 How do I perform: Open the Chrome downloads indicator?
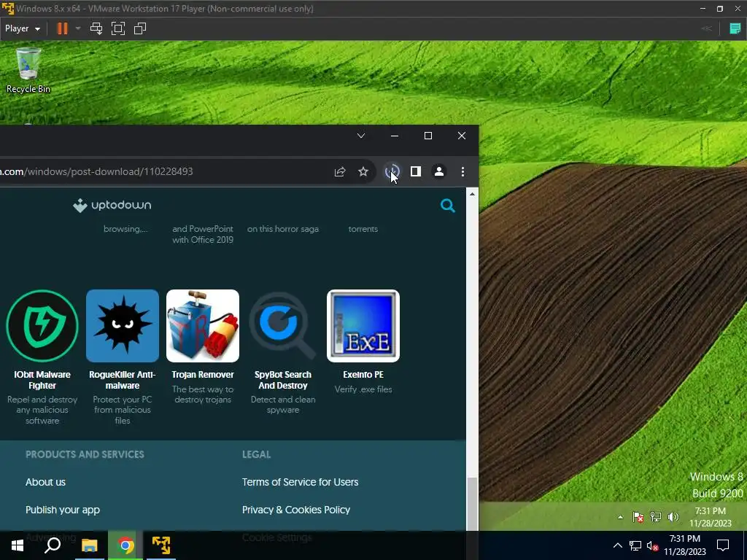(392, 171)
